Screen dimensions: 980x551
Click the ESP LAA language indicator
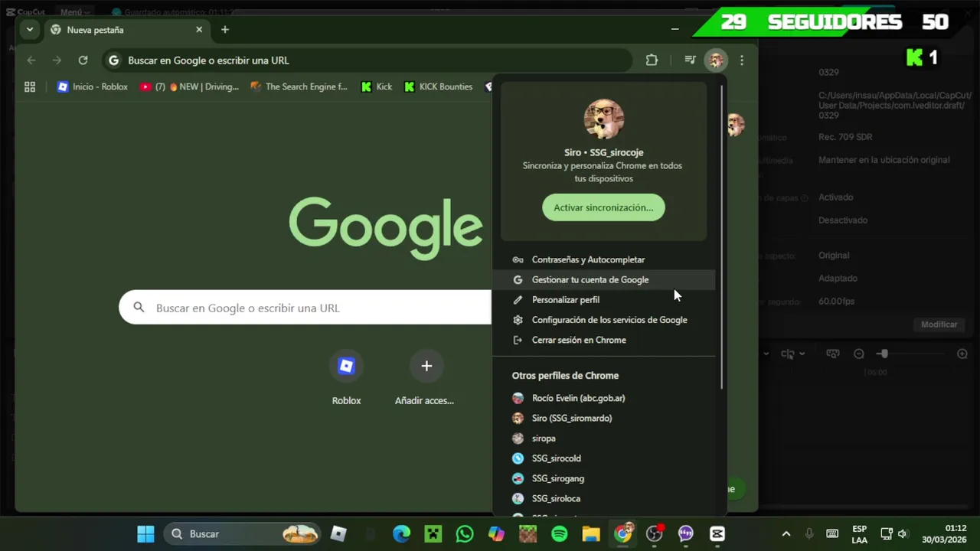860,533
